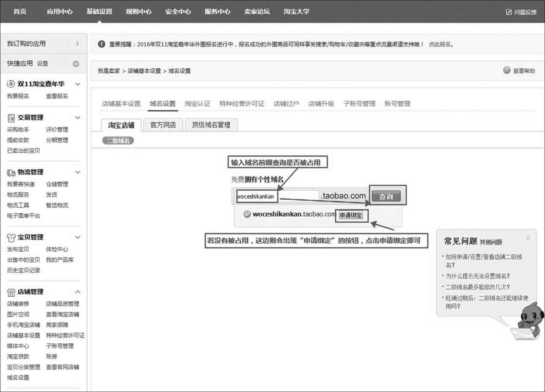Expand the 交易管理 chevron arrow

pos(78,118)
